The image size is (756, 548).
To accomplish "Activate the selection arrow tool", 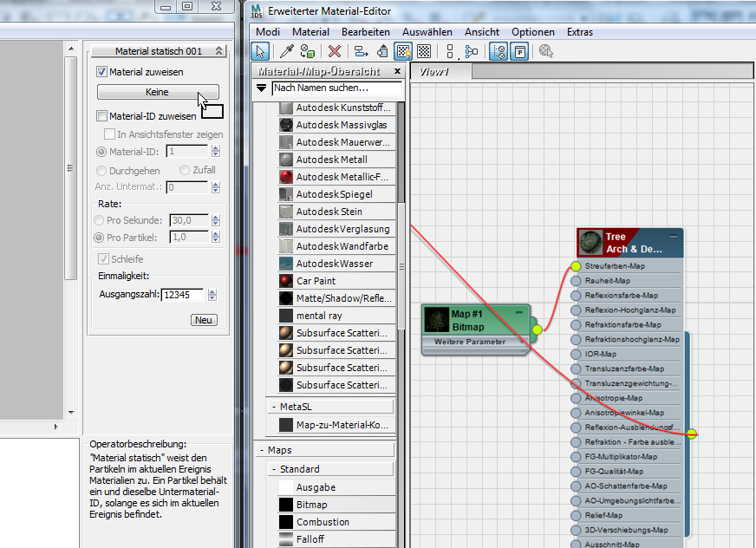I will point(260,51).
